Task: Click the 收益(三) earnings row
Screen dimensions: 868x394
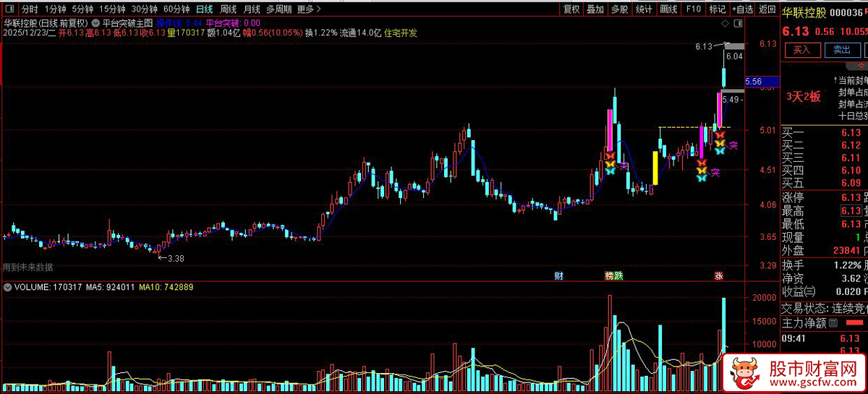Action: pos(825,292)
